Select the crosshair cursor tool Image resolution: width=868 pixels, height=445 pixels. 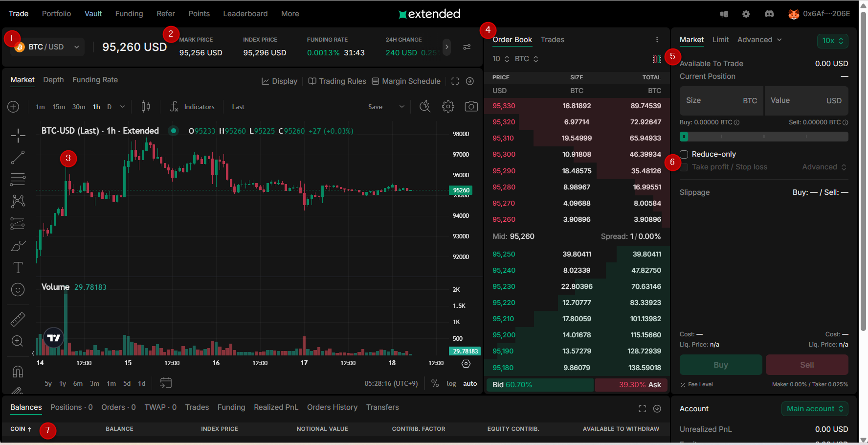pyautogui.click(x=18, y=136)
